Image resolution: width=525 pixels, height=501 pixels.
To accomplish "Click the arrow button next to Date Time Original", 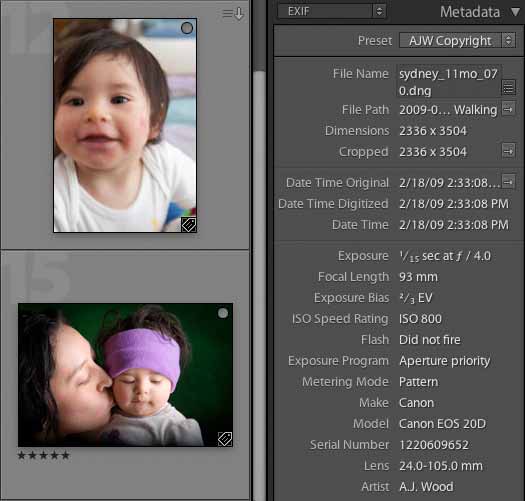I will (508, 182).
